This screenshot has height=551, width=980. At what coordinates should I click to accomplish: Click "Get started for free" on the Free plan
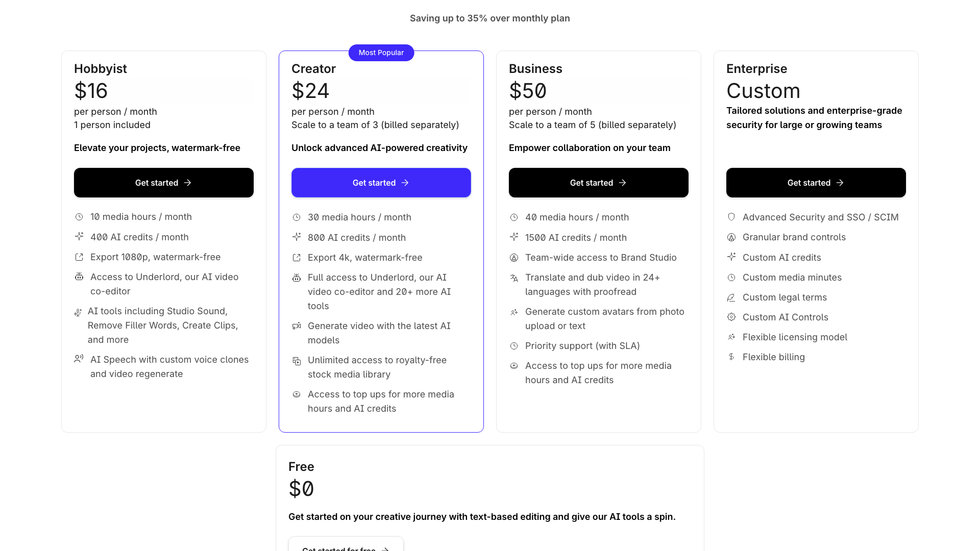coord(346,548)
